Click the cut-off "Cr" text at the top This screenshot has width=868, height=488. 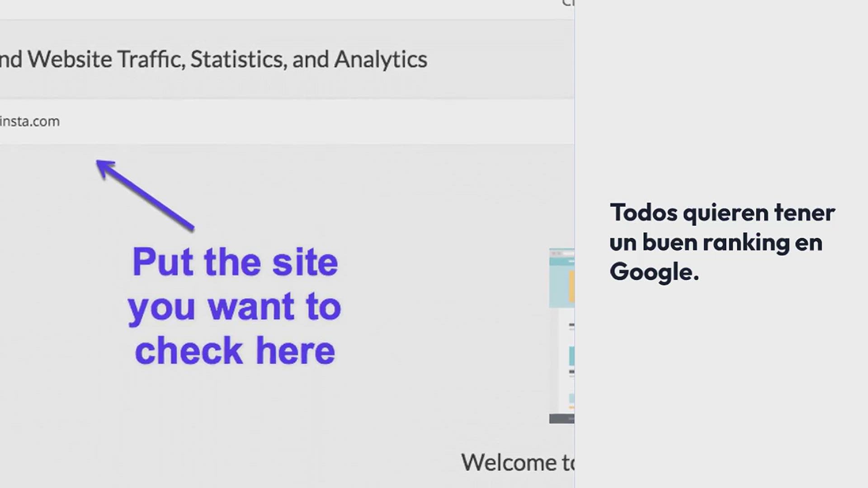568,4
